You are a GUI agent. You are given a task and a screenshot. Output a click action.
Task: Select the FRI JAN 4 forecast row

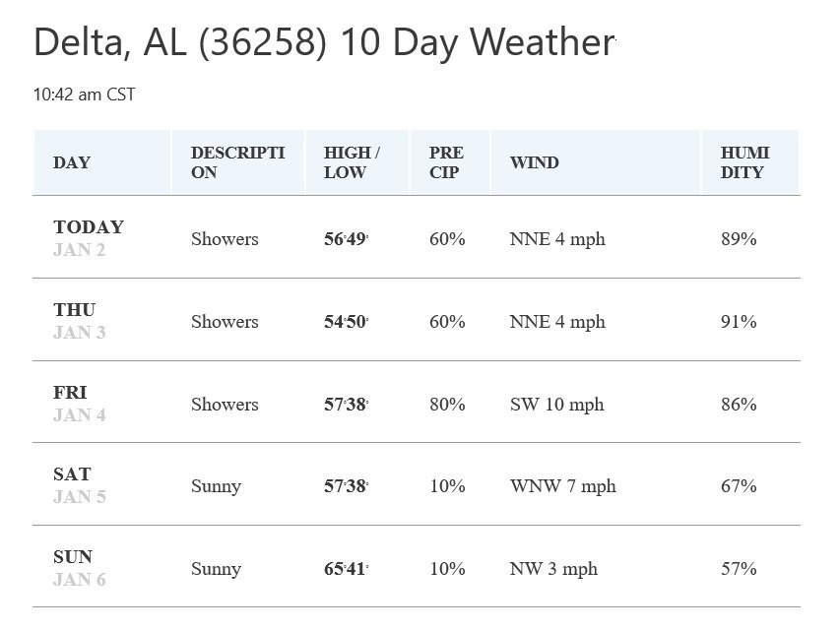coord(417,403)
